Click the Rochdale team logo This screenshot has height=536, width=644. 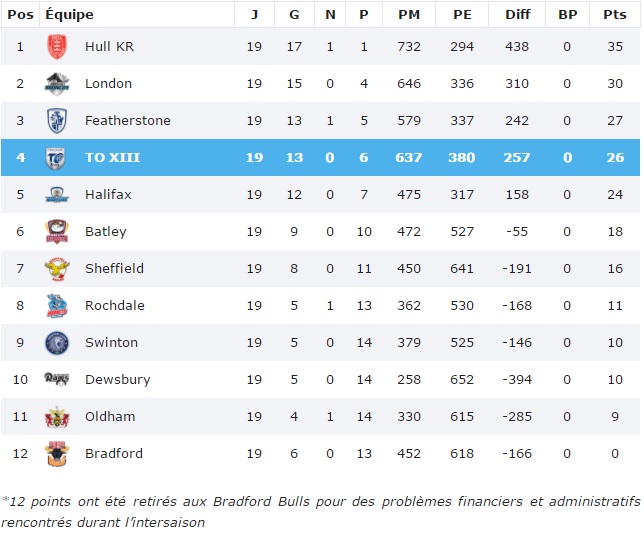(x=57, y=306)
